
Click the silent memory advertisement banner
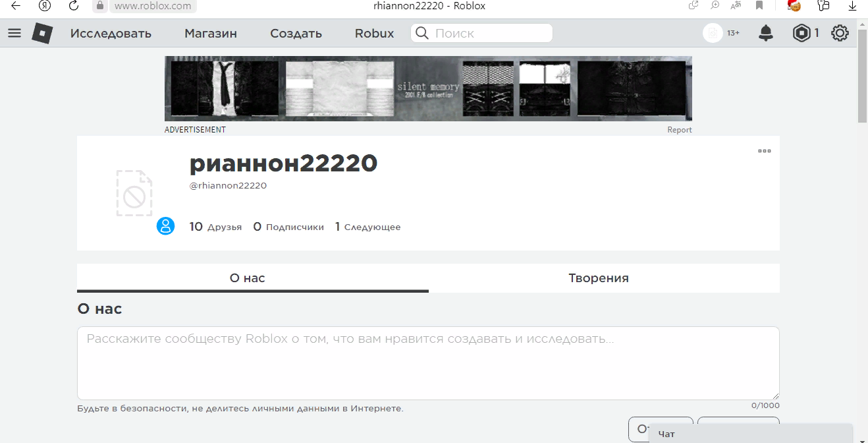(x=428, y=88)
